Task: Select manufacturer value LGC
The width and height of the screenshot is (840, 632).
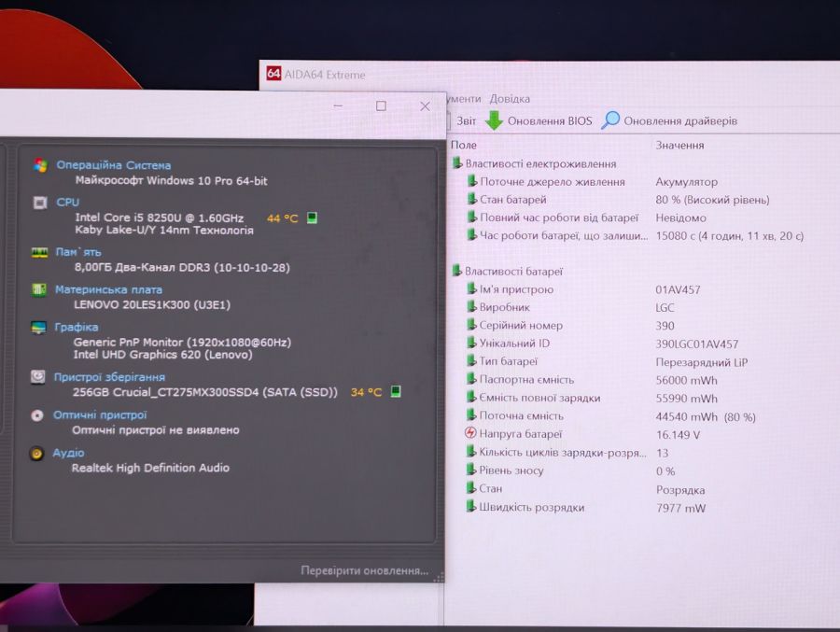Action: (665, 308)
